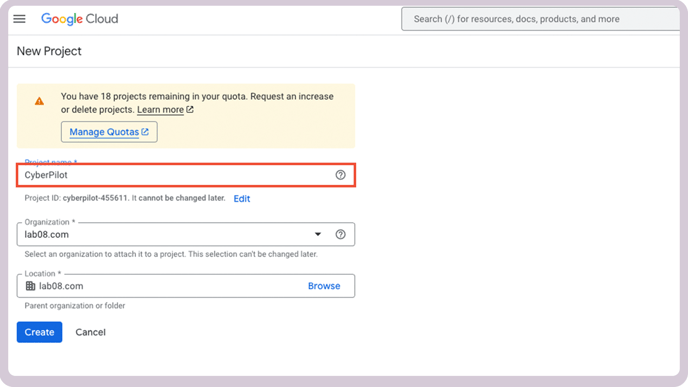This screenshot has width=688, height=387.
Task: Open help icon for Organization field
Action: click(340, 234)
